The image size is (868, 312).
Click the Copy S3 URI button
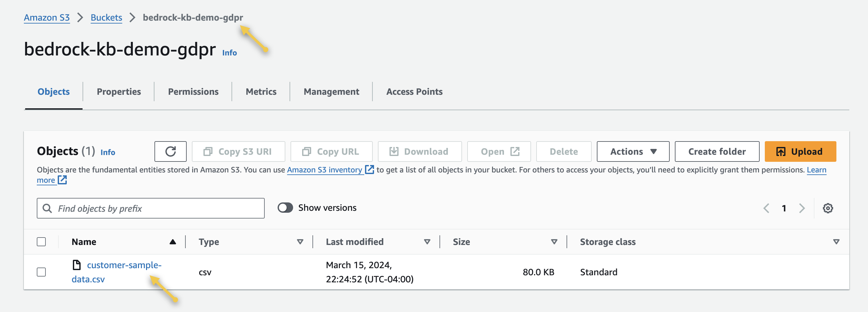click(238, 151)
